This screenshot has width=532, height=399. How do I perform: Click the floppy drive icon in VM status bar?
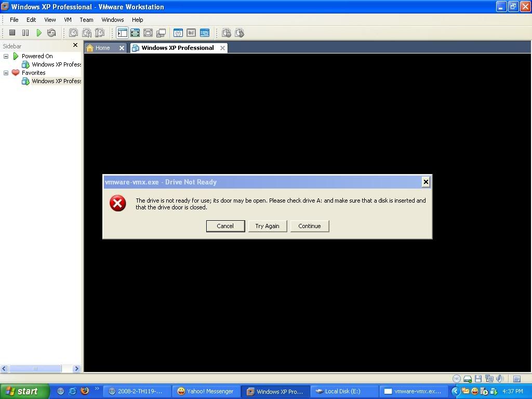(478, 379)
